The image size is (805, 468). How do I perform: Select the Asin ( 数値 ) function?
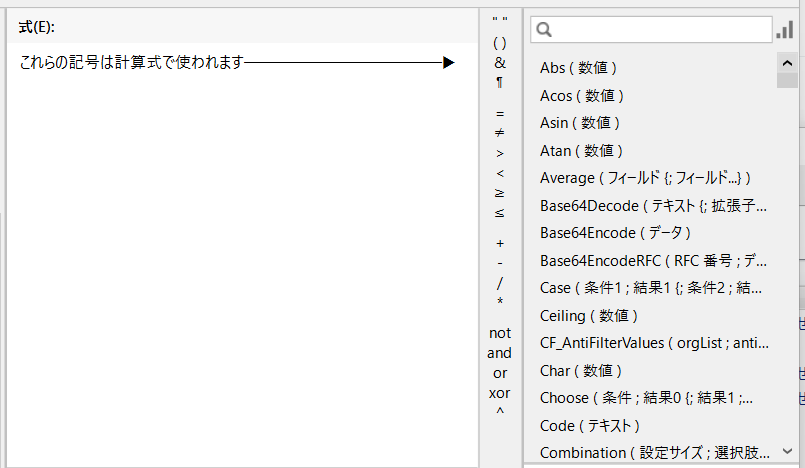[x=580, y=123]
